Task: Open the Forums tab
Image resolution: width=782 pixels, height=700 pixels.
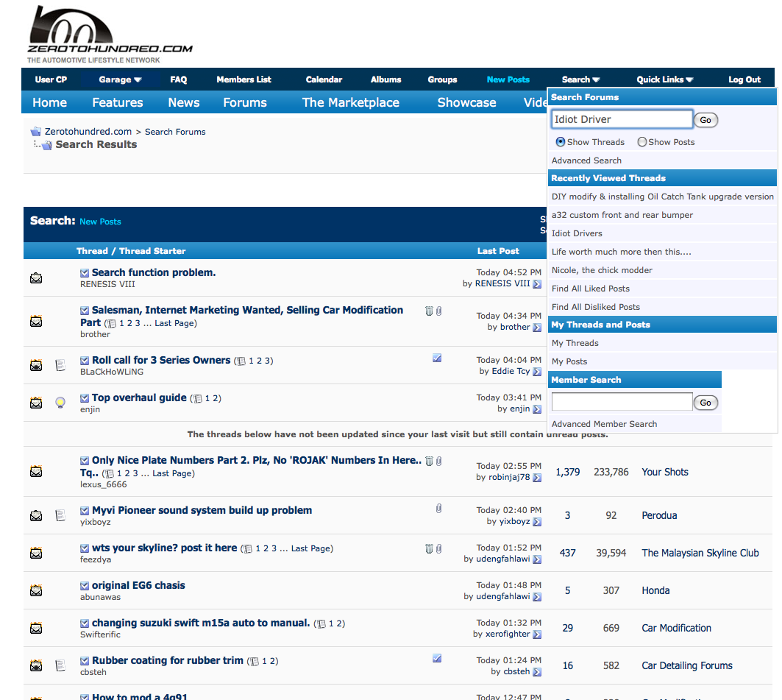Action: coord(245,102)
